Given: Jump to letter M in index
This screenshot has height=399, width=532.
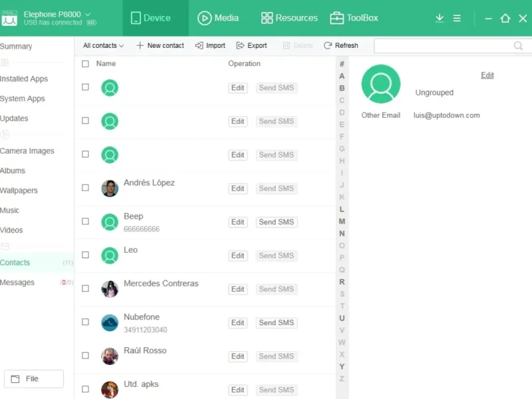Looking at the screenshot, I should [x=342, y=221].
